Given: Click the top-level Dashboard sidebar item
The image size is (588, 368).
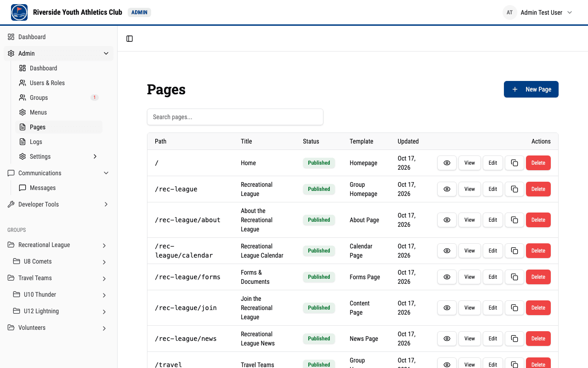Looking at the screenshot, I should 59,37.
